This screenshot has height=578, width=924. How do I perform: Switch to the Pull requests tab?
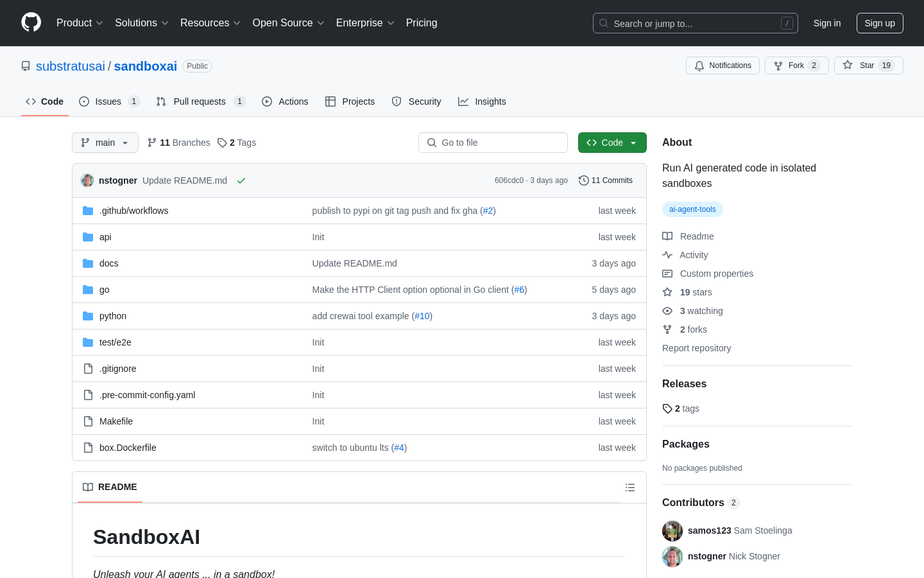pos(201,101)
